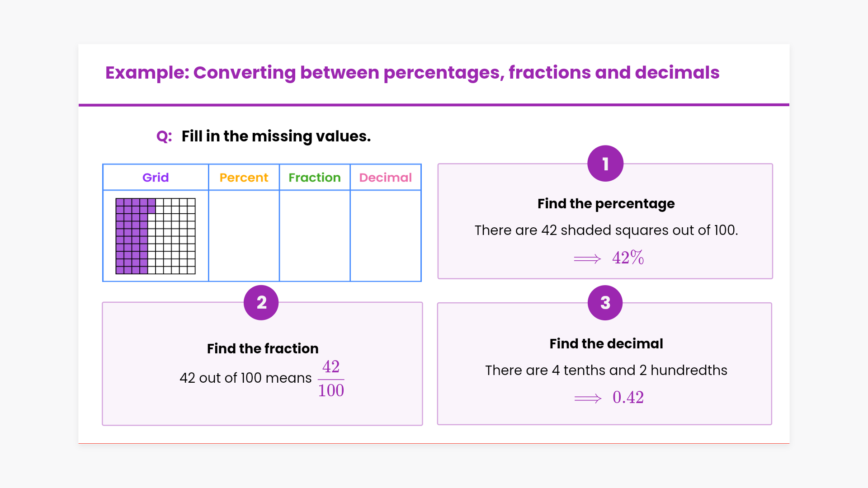
Task: Click the empty Fraction answer cell
Action: tap(315, 235)
